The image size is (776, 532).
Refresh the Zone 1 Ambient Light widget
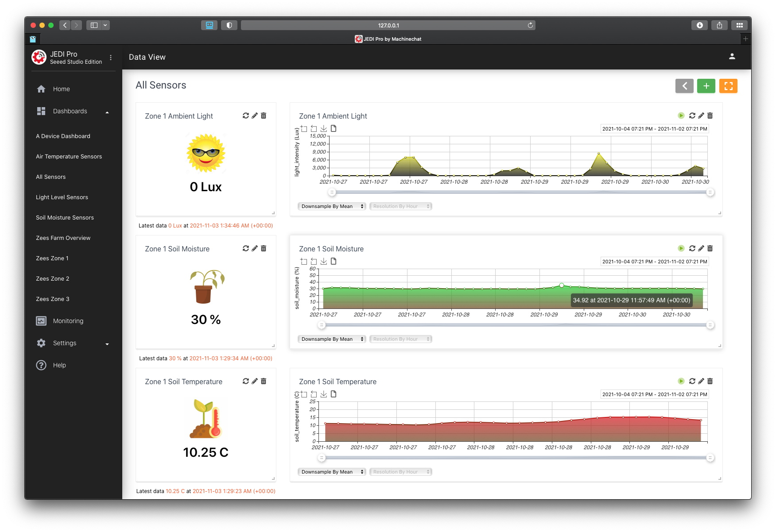[246, 116]
